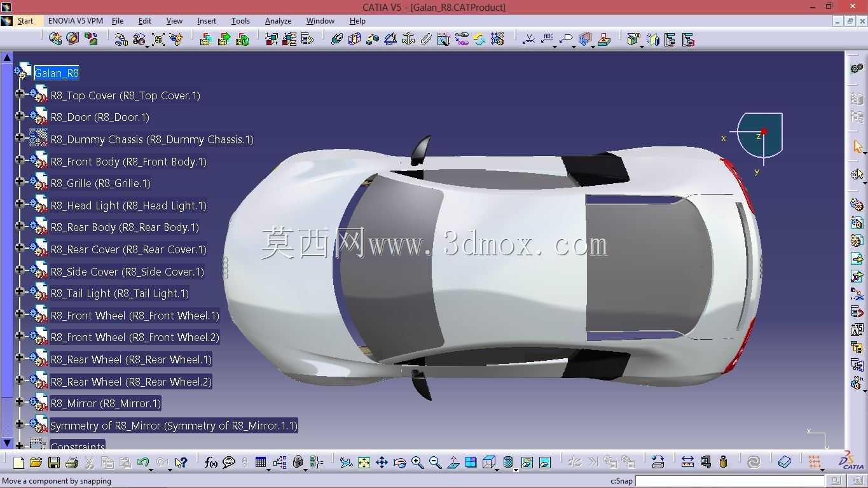Select the Pan view tool

(x=382, y=463)
